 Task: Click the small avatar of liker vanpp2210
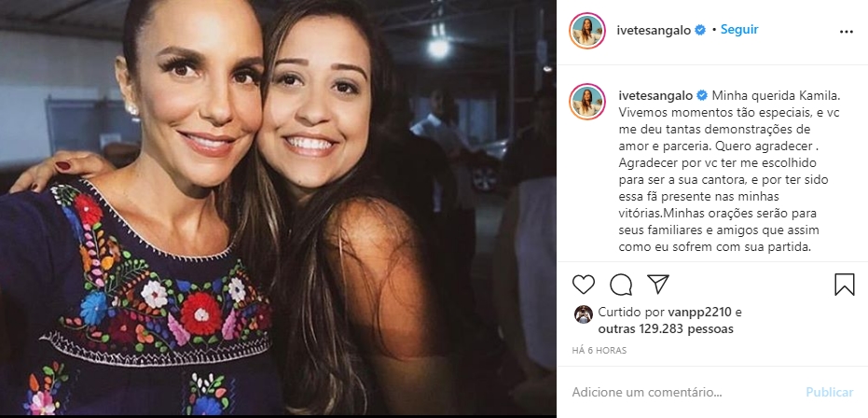(x=584, y=313)
